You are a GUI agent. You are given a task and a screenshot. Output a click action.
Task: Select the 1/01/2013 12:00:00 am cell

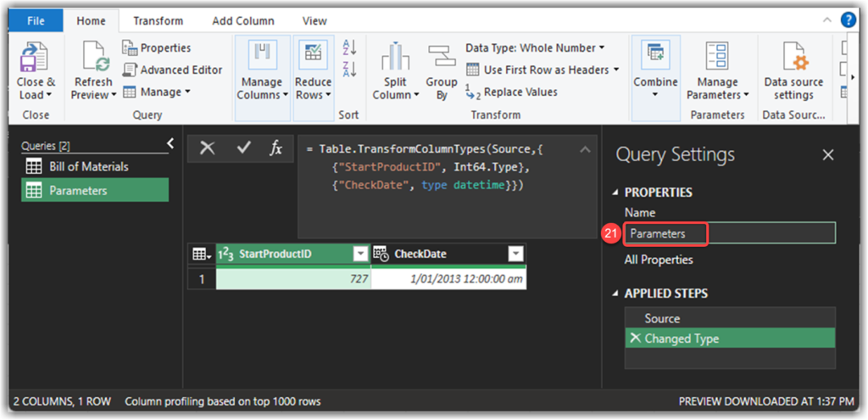[448, 279]
